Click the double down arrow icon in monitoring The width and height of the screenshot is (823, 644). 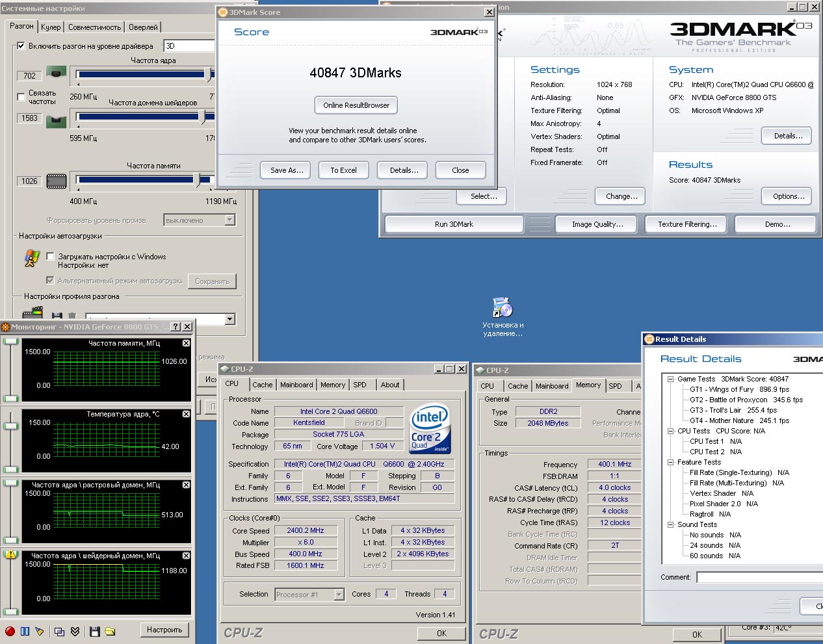coord(75,631)
